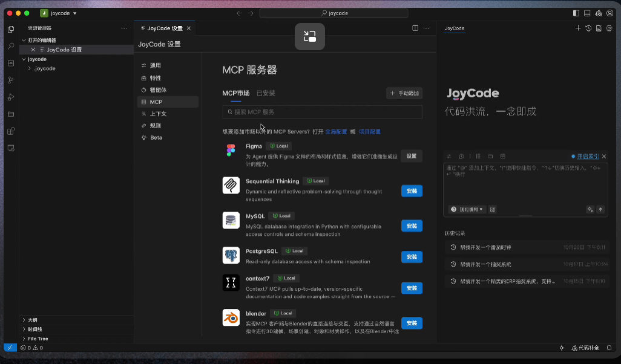The image size is (621, 364).
Task: Expand the 大纲 outline section
Action: click(x=24, y=320)
